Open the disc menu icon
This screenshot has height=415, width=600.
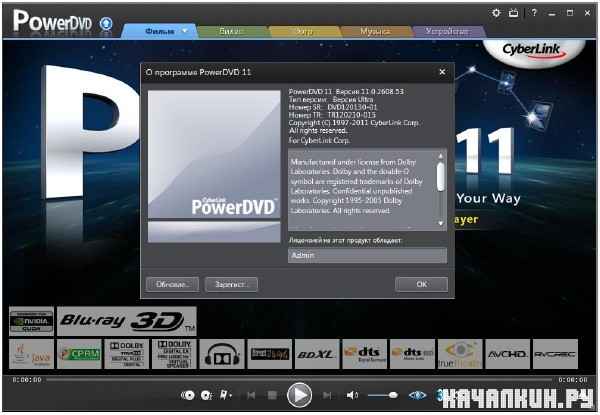pos(206,395)
